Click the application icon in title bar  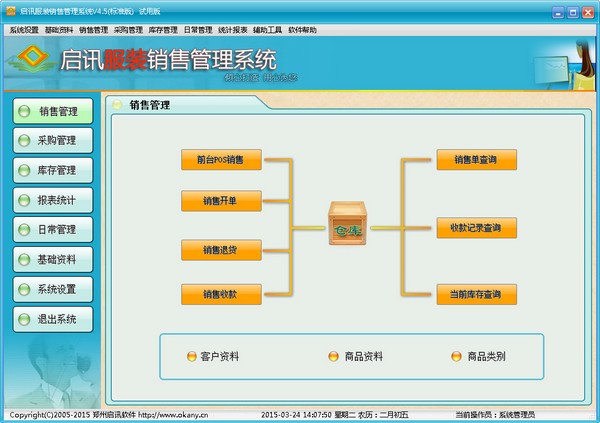pyautogui.click(x=11, y=11)
